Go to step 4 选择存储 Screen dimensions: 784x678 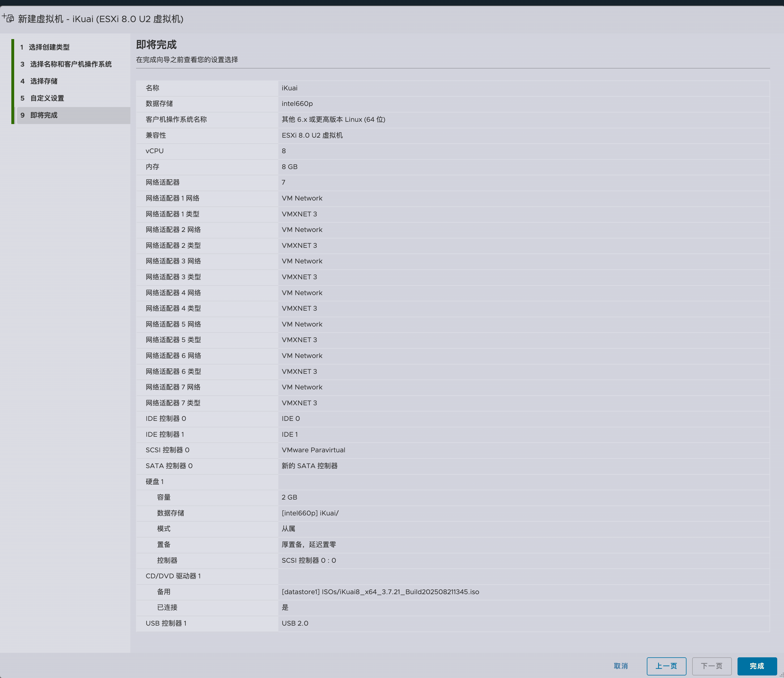(x=44, y=81)
